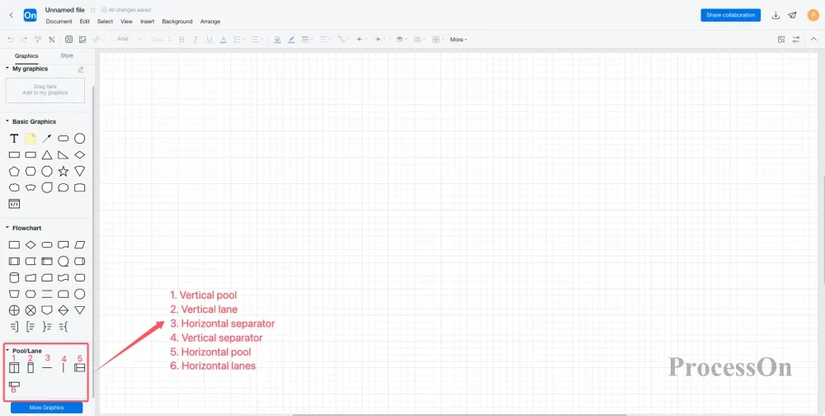Click the paper plane publish icon
Image resolution: width=825 pixels, height=416 pixels.
pyautogui.click(x=792, y=15)
